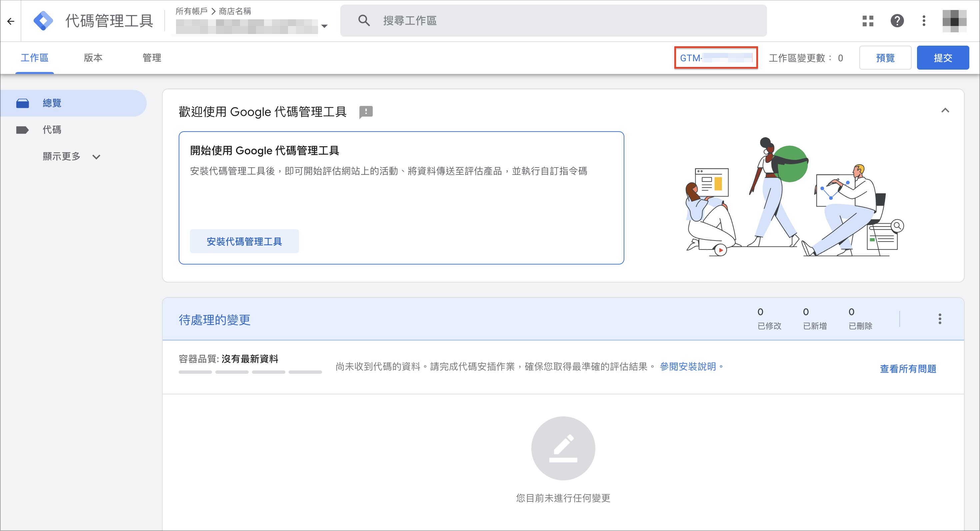Collapse the welcome card chevron
980x531 pixels.
click(x=945, y=110)
